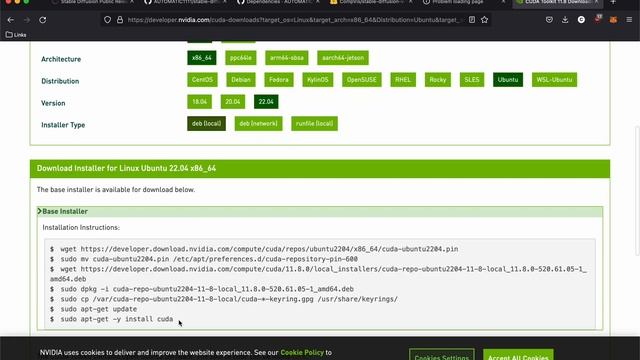Select aarch64-jetson architecture
This screenshot has width=640, height=360.
(343, 58)
